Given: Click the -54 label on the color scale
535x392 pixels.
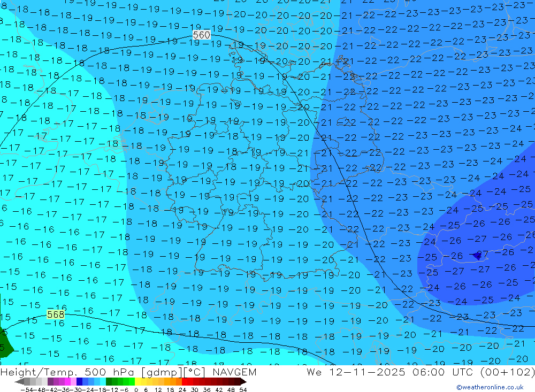Looking at the screenshot, I should (x=27, y=390).
